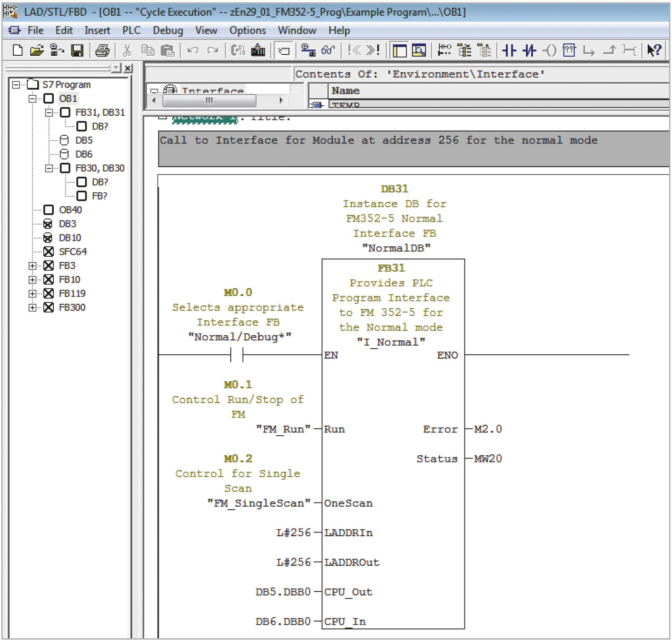This screenshot has width=672, height=642.
Task: Close the program overview pane
Action: (128, 68)
